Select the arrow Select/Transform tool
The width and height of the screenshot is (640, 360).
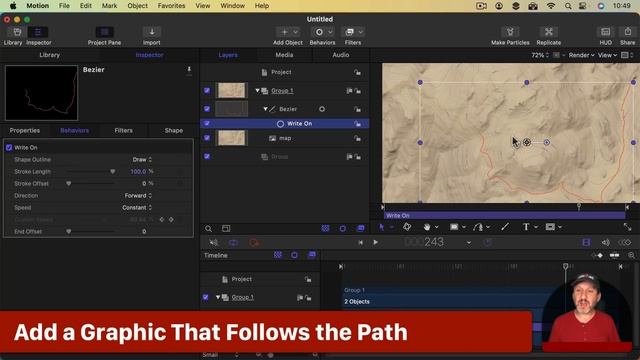(x=381, y=227)
